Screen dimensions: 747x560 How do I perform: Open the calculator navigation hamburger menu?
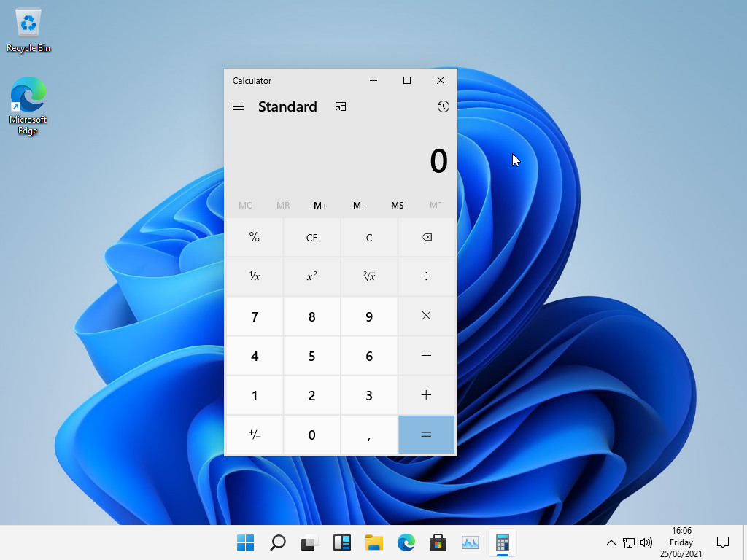[238, 107]
